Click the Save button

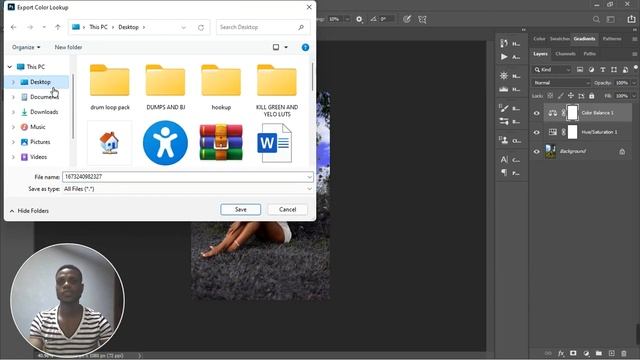(240, 209)
